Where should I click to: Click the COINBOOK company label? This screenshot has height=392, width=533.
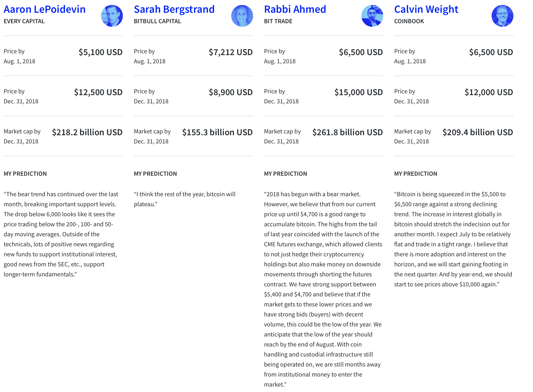click(409, 21)
